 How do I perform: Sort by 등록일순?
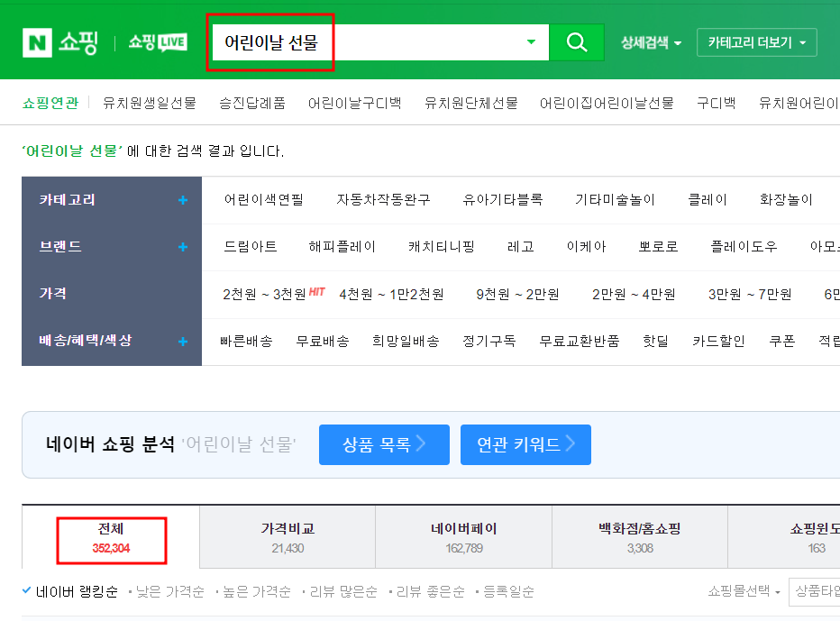point(508,591)
